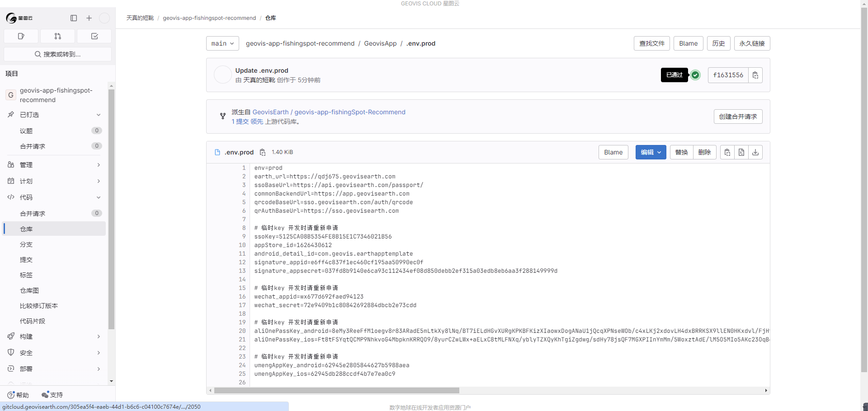Open GeovisApp folder in file path
This screenshot has width=868, height=411.
tap(380, 43)
